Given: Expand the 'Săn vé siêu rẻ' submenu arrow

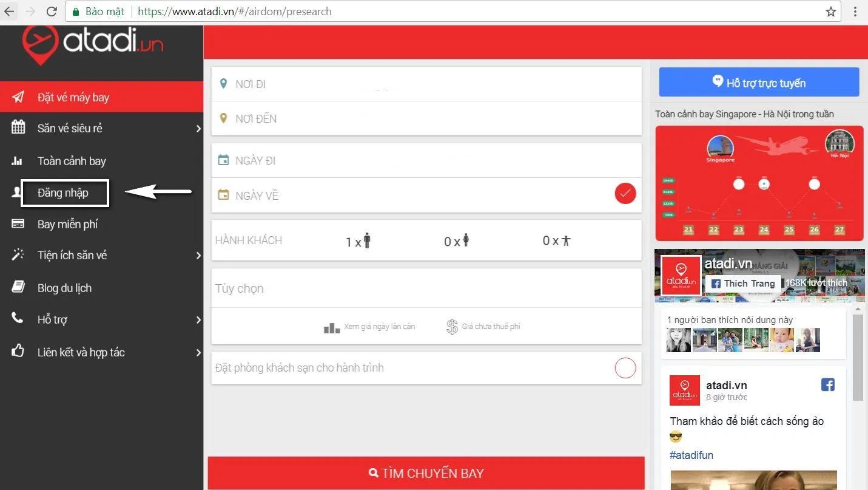Looking at the screenshot, I should coord(198,129).
